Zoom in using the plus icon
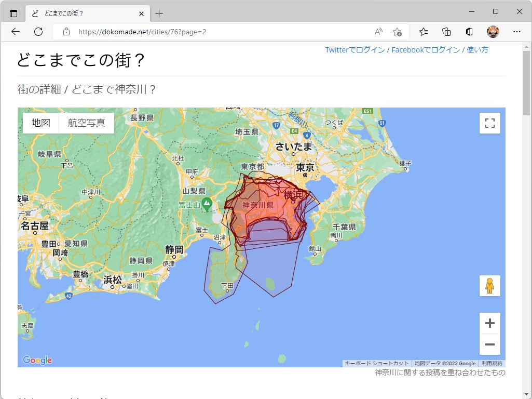Screen dimensions: 532x399 click(x=489, y=323)
